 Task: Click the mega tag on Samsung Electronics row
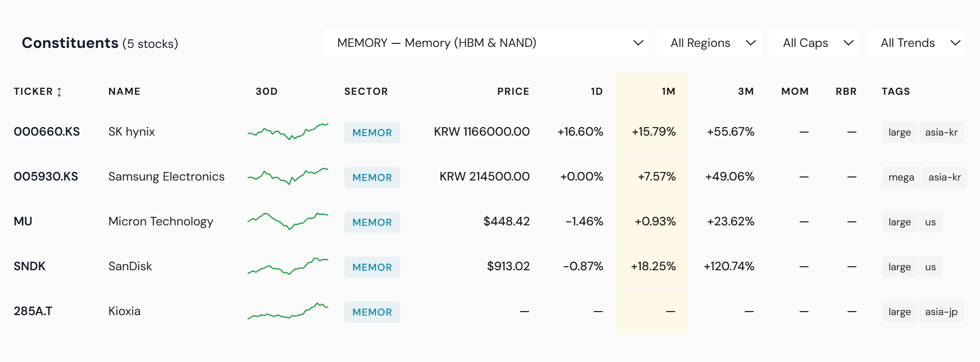click(901, 177)
